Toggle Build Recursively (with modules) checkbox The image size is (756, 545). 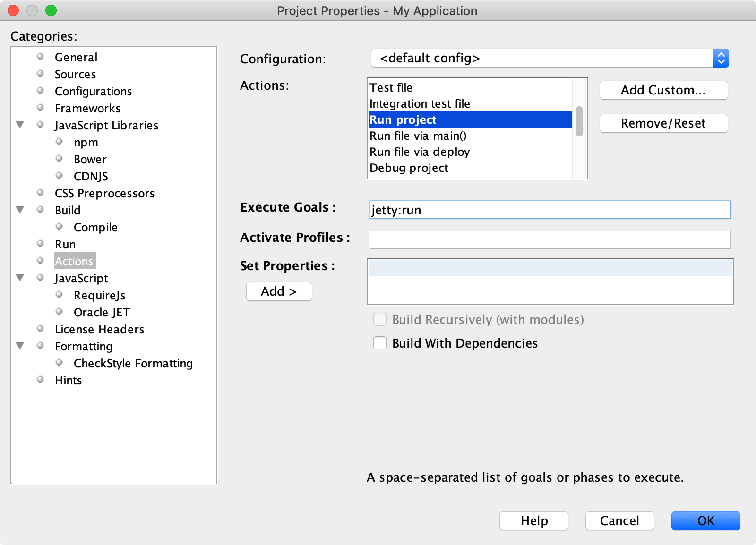click(380, 320)
